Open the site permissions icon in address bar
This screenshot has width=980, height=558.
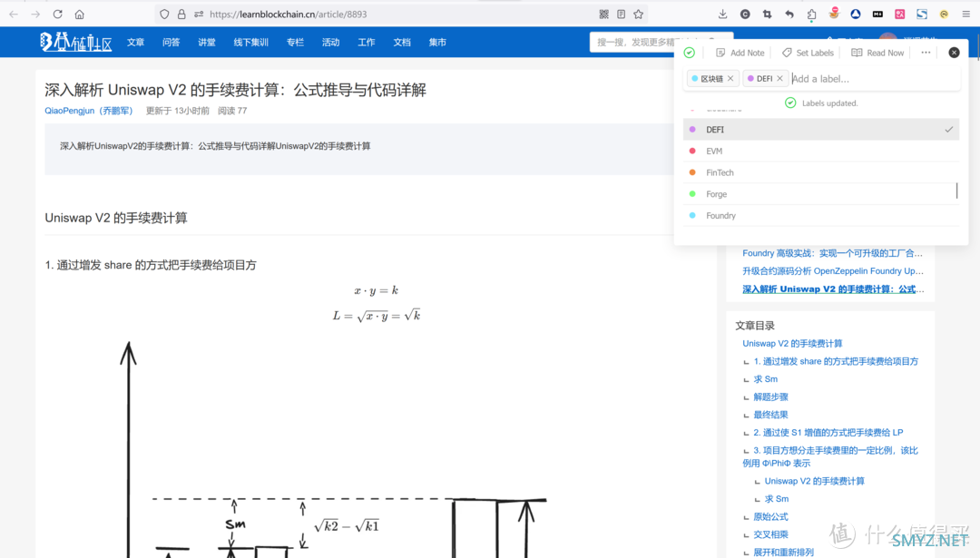(x=199, y=14)
